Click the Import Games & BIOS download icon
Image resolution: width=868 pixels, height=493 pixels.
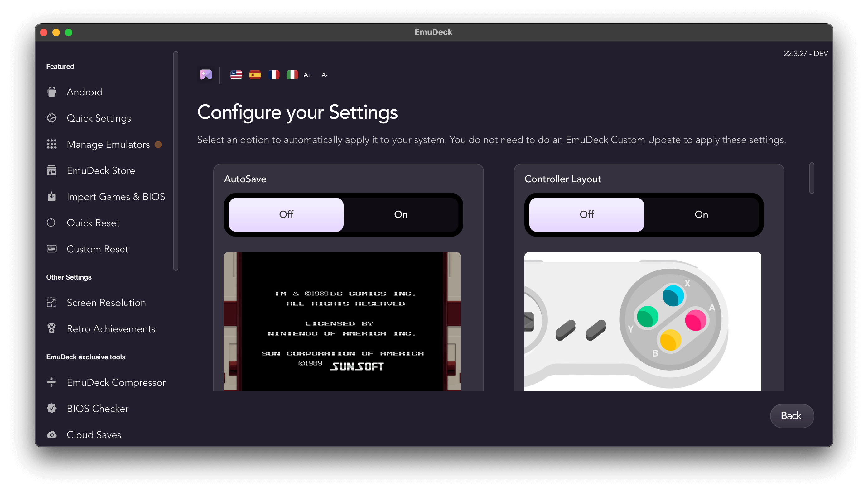(51, 196)
